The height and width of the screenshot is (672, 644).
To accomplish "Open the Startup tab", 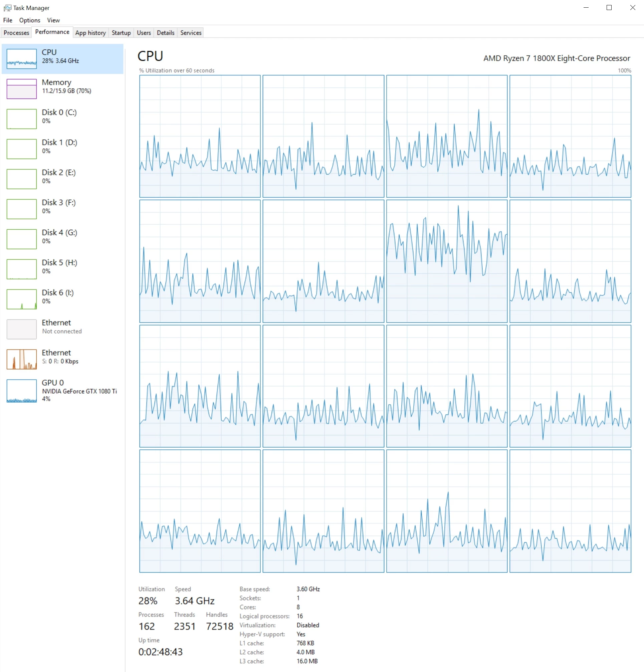I will pos(121,33).
